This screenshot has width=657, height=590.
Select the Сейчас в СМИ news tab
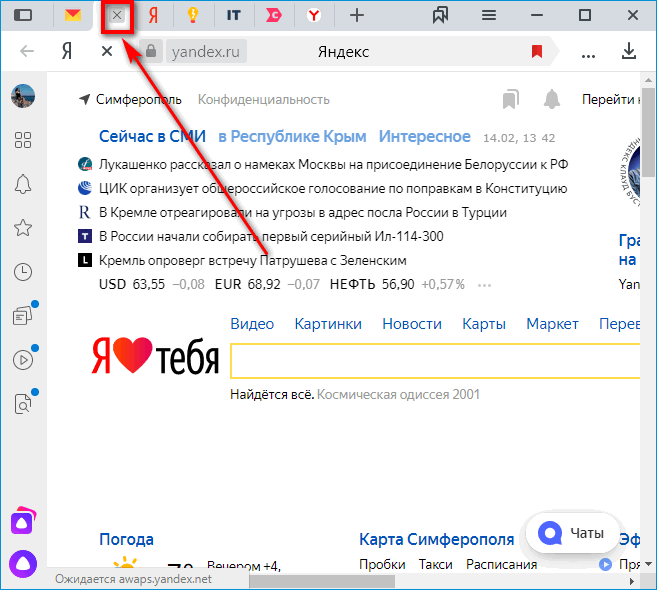(x=153, y=137)
